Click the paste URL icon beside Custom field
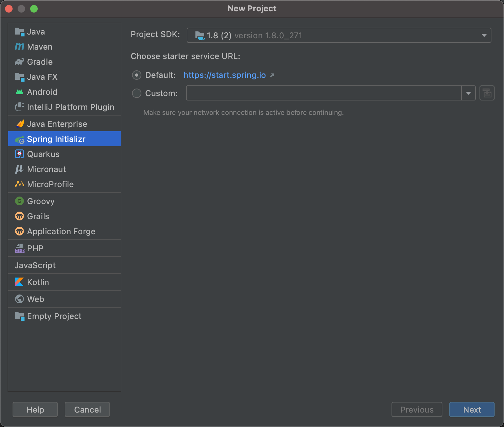This screenshot has width=504, height=427. coord(487,93)
